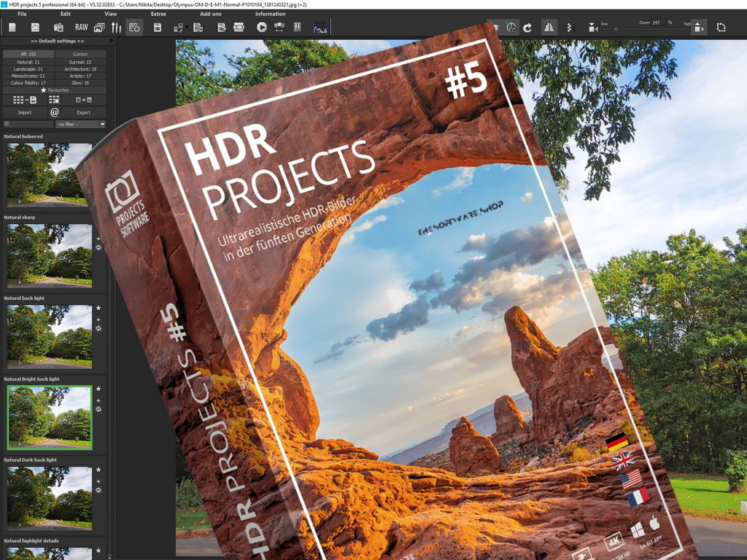Select the Custom presets category
The width and height of the screenshot is (747, 560).
80,54
